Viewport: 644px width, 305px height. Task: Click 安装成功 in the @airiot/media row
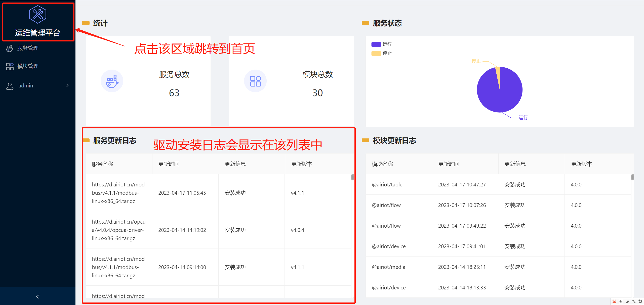(x=515, y=267)
